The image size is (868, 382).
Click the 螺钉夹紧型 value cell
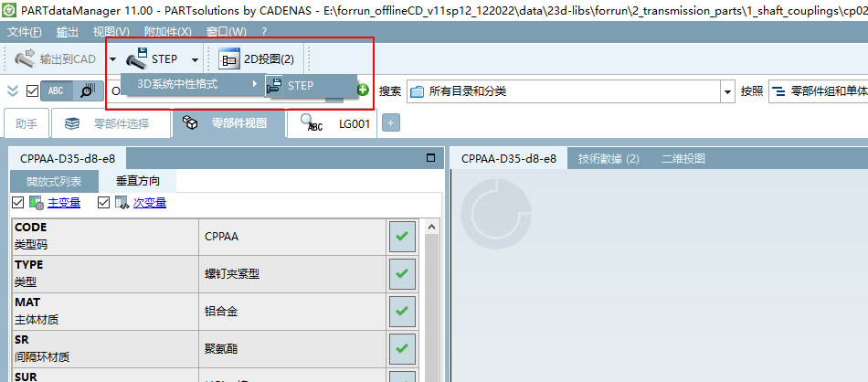pos(292,274)
